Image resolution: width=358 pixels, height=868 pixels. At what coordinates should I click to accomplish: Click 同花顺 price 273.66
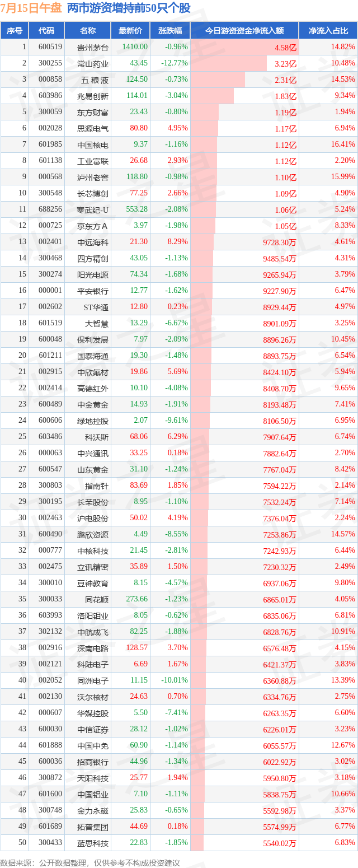(x=137, y=599)
